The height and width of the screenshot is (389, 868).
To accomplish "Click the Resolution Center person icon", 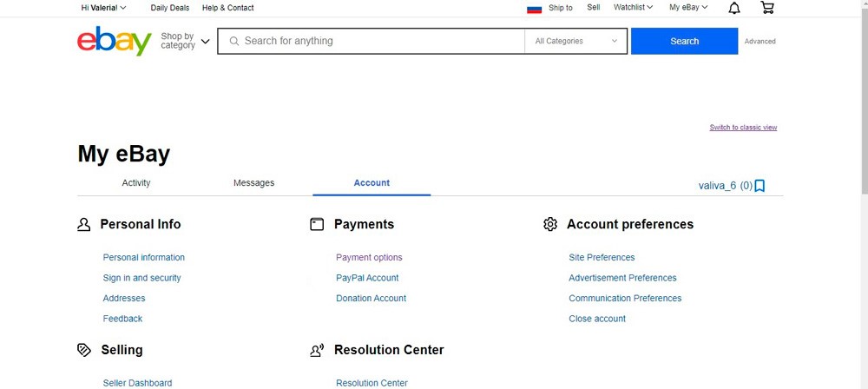I will 317,350.
